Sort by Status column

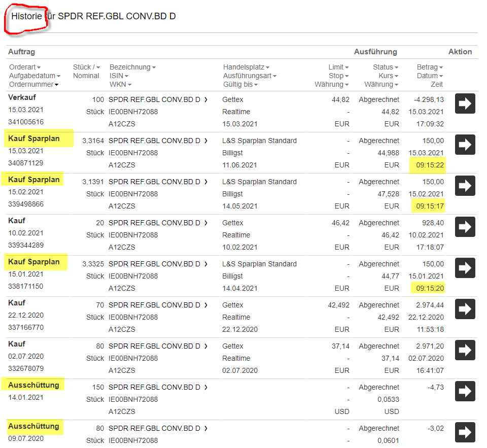386,67
